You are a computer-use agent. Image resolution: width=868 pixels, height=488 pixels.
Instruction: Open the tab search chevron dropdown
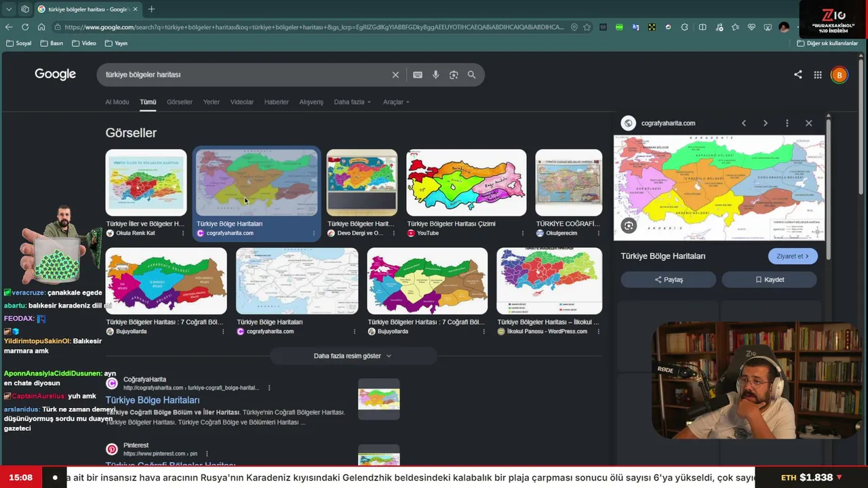click(9, 9)
